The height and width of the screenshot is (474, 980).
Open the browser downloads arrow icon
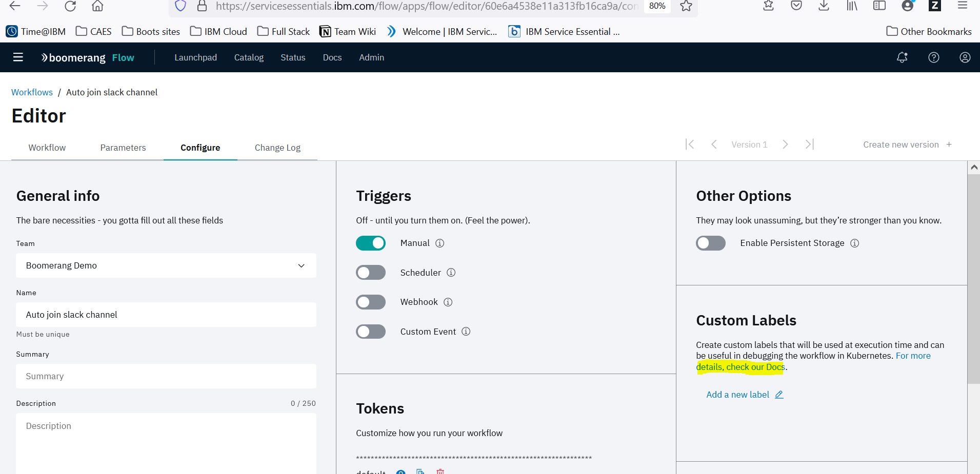click(824, 6)
